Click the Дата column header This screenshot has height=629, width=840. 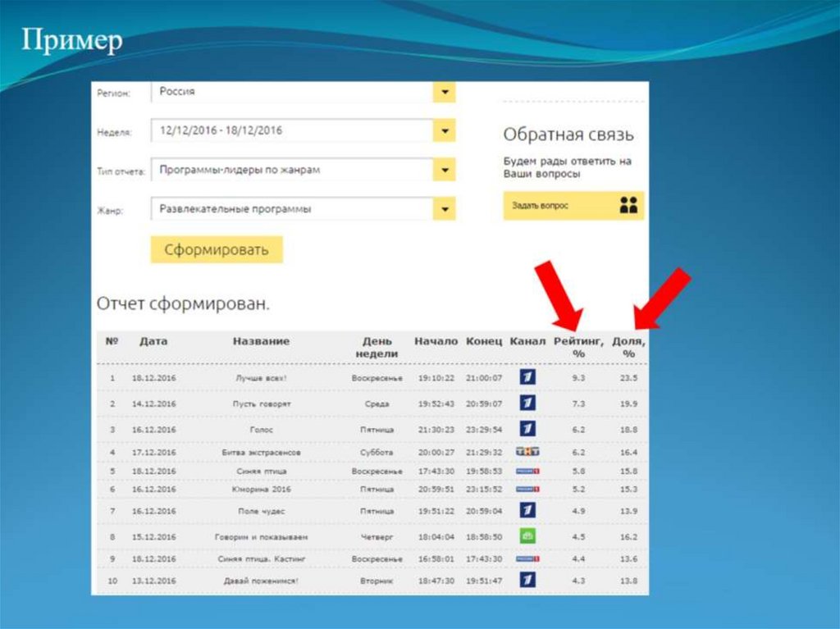153,341
